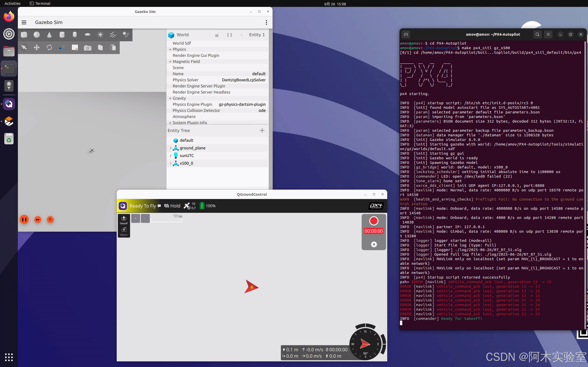The width and height of the screenshot is (588, 367).
Task: Start video recording with red button
Action: [x=373, y=221]
